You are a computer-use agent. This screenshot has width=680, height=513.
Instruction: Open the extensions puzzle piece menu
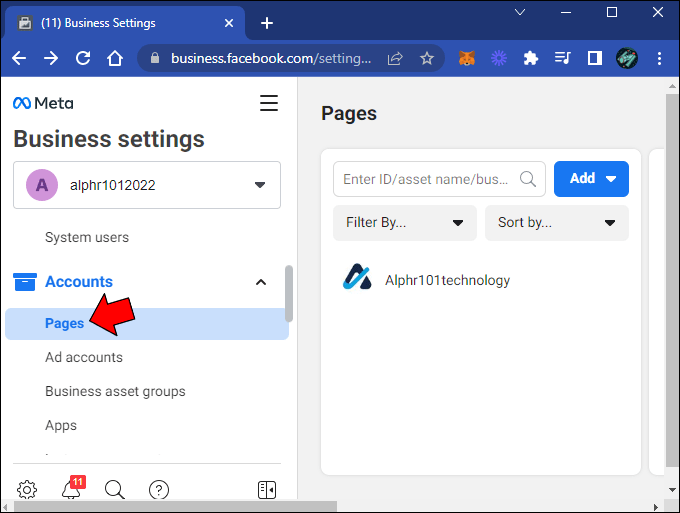tap(530, 58)
